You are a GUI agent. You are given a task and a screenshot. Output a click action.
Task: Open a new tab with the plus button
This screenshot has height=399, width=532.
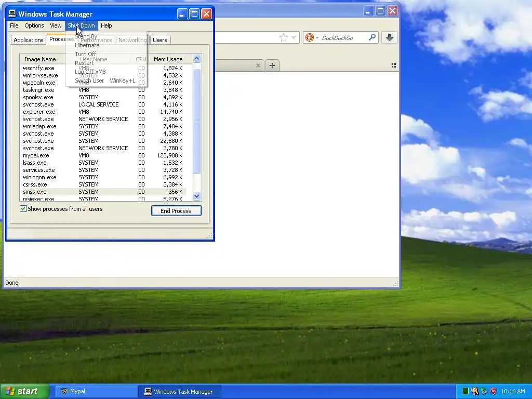point(272,65)
